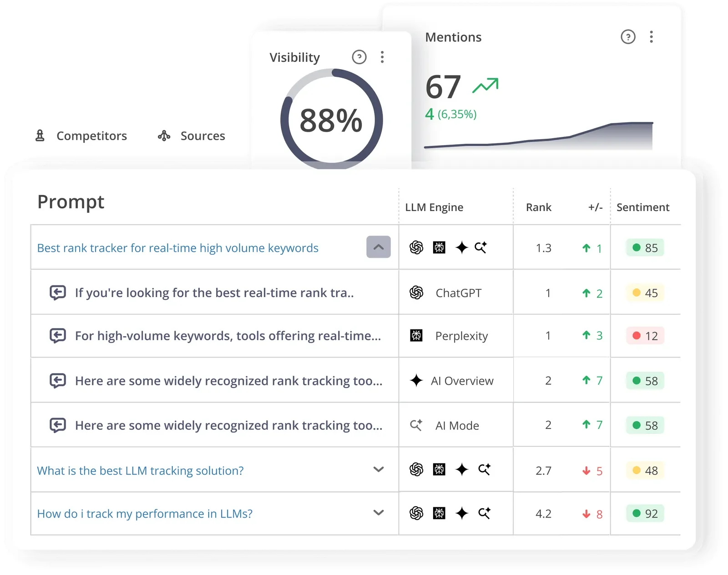Open widely recognized response in AI Overview row
728x575 pixels.
pyautogui.click(x=228, y=381)
